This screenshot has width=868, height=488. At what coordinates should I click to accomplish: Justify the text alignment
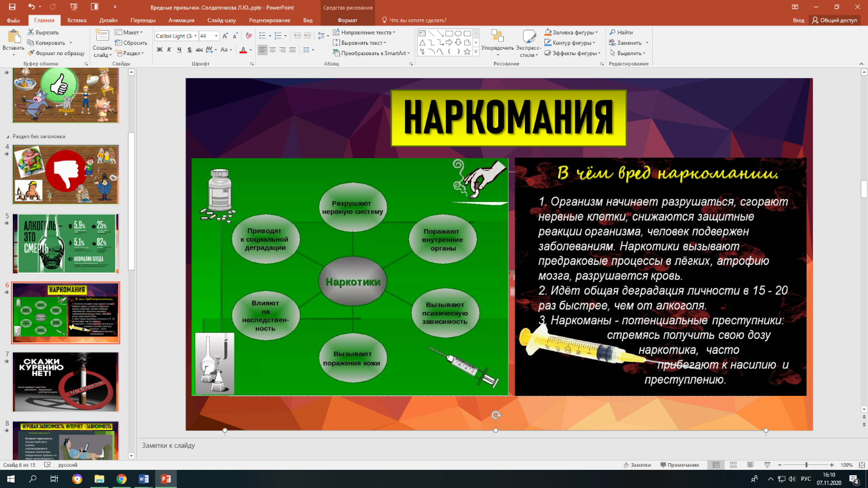coord(292,50)
